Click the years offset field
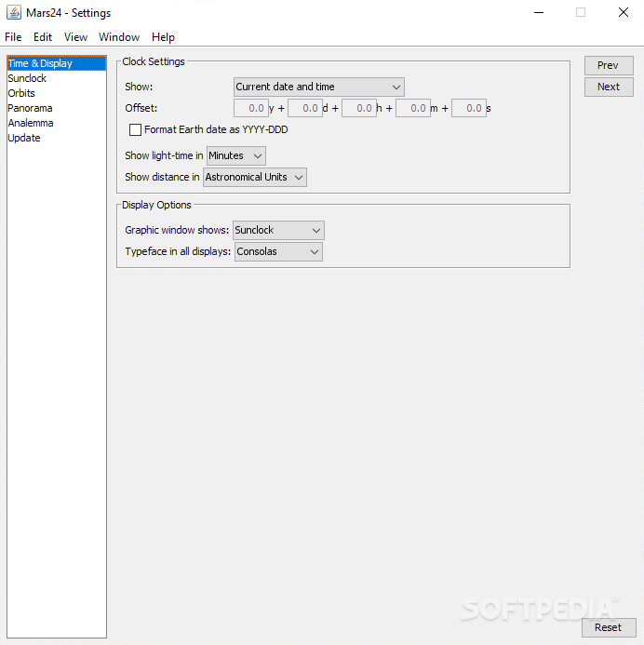644x645 pixels. coord(251,108)
